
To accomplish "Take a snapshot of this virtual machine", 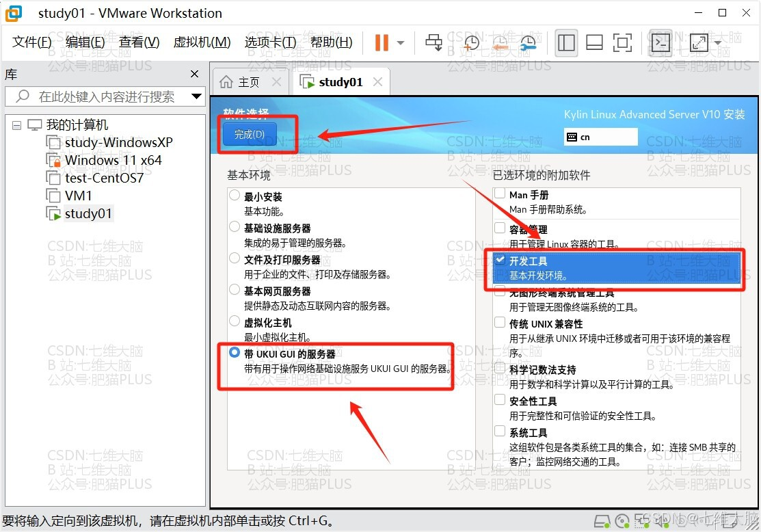I will pos(471,42).
